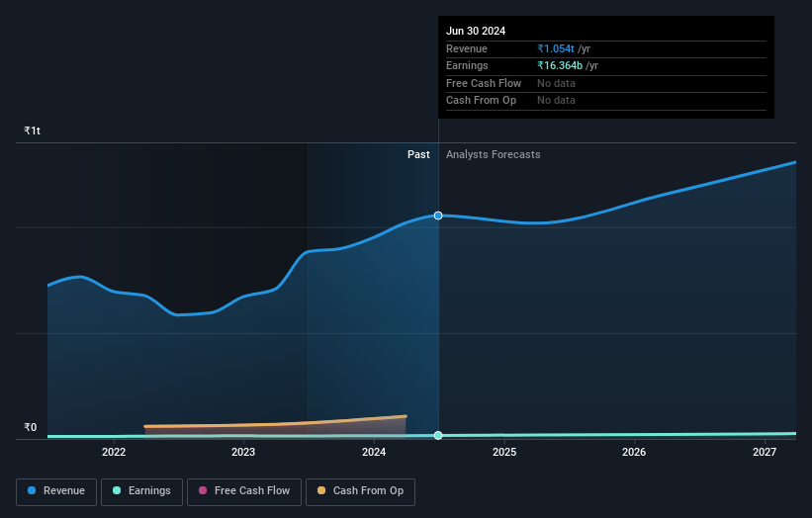This screenshot has height=518, width=812.
Task: Click the 2024 x-axis label
Action: 374,452
